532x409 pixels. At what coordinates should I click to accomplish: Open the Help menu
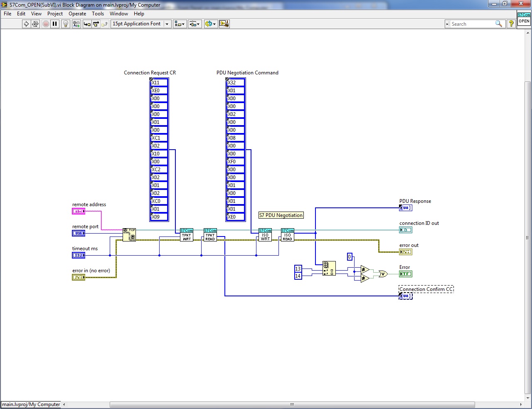(139, 14)
